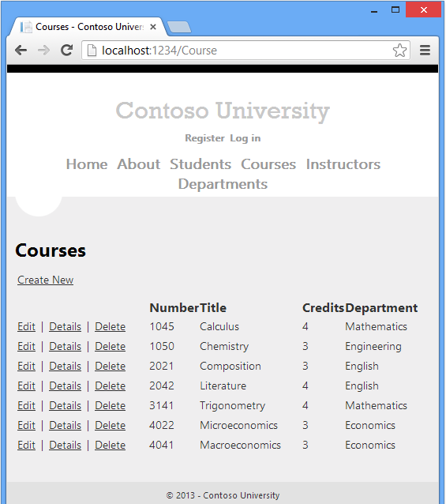
Task: View Details for Chemistry
Action: (66, 347)
